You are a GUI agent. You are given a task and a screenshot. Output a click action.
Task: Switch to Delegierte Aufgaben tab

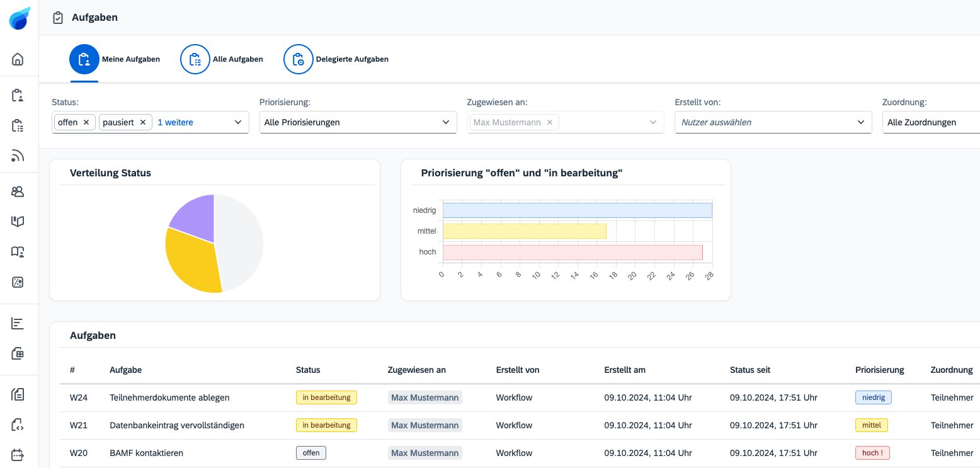(336, 59)
